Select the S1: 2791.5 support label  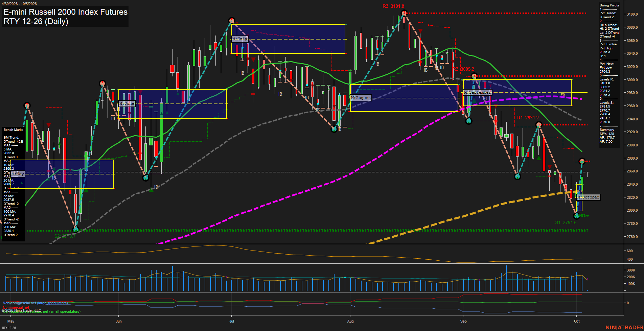pos(566,222)
